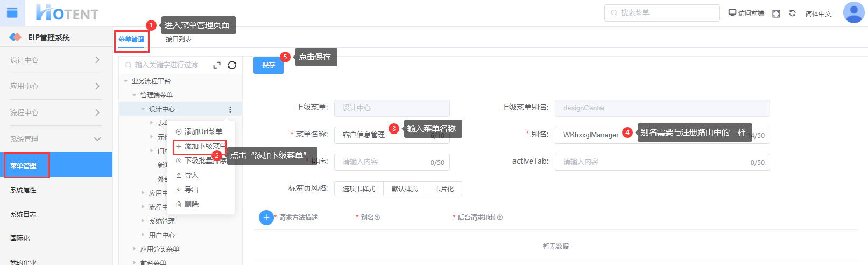This screenshot has width=868, height=265.
Task: Collapse 系统管理 in the sidebar
Action: click(x=56, y=139)
